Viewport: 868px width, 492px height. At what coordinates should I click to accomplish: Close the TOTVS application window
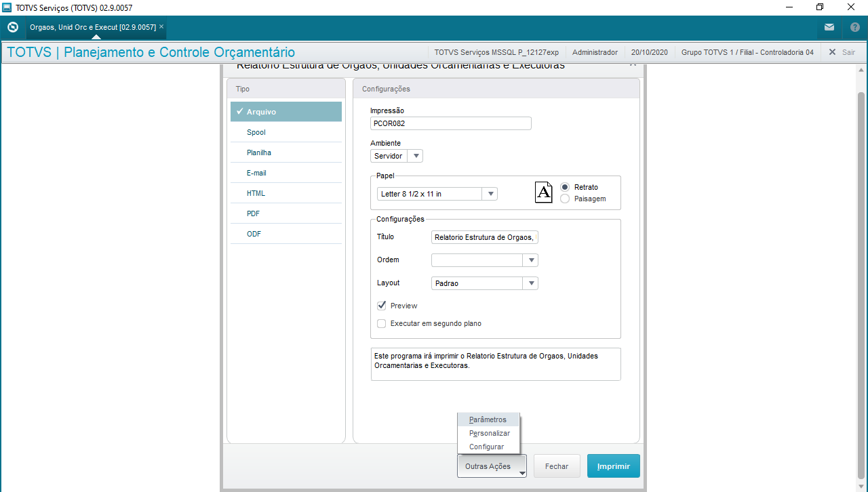point(852,7)
